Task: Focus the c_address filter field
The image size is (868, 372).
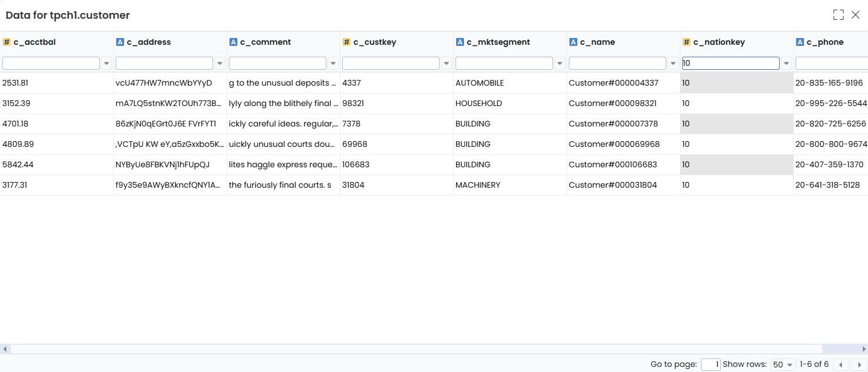Action: pyautogui.click(x=164, y=63)
